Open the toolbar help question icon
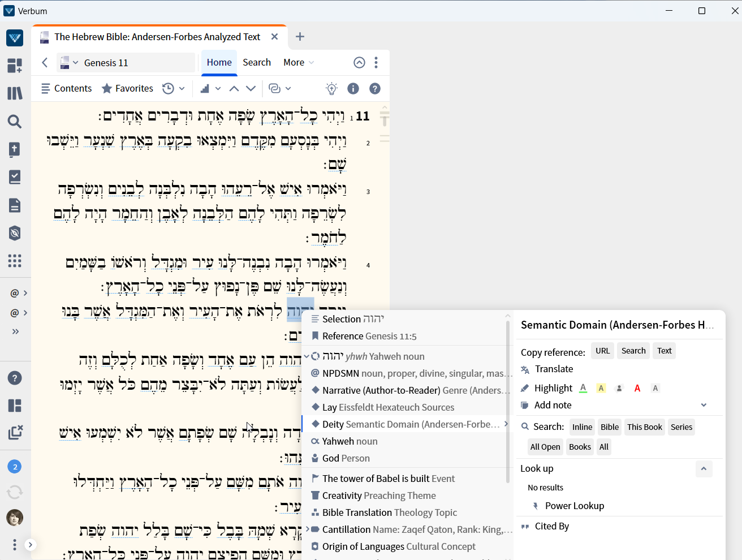 point(374,88)
